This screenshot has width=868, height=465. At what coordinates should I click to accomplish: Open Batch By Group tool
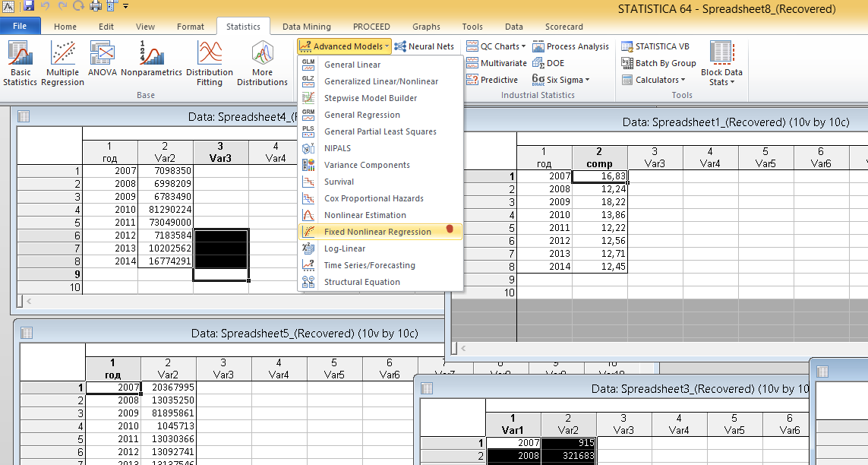point(658,63)
